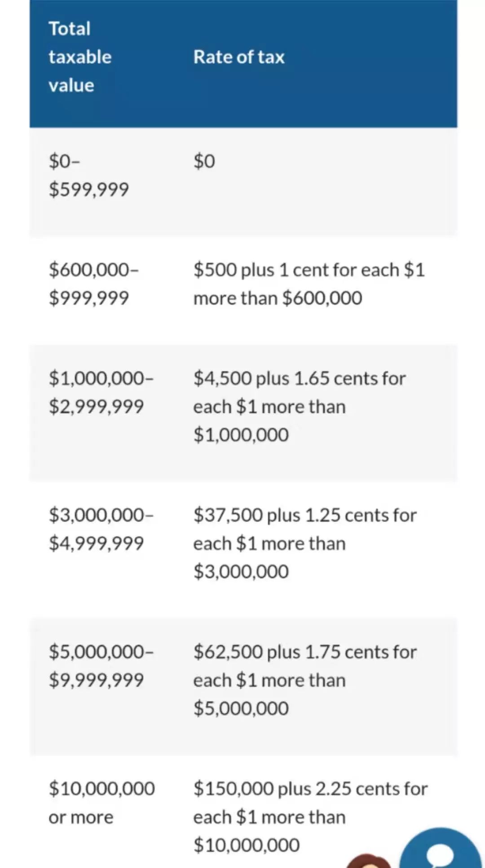This screenshot has width=485, height=868.
Task: Click the '$4,500 plus 1.65 cents' rate text
Action: coord(300,379)
